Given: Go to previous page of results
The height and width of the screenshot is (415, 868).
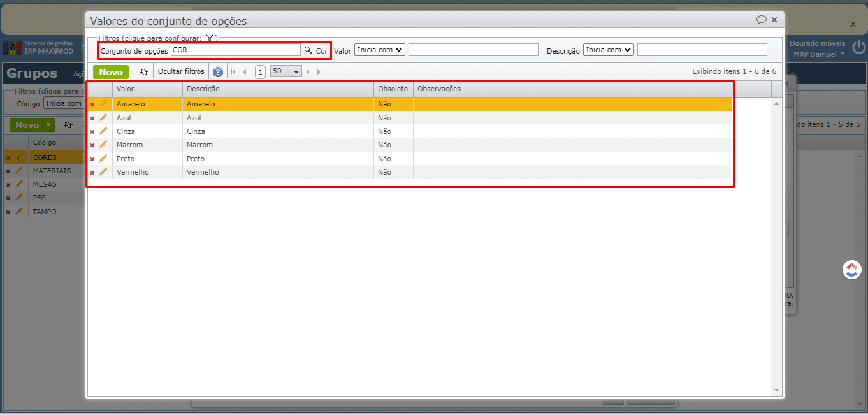Looking at the screenshot, I should (245, 72).
